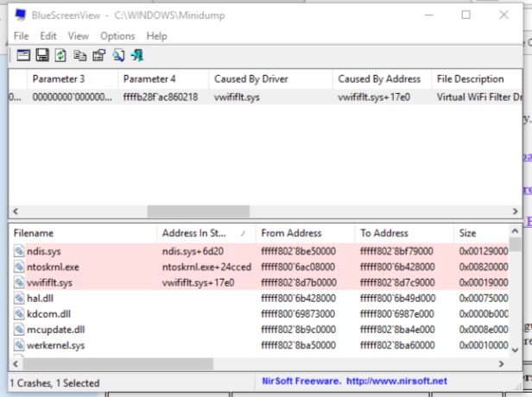Viewport: 532px width, 397px height.
Task: Open the Properties toolbar icon
Action: point(98,55)
